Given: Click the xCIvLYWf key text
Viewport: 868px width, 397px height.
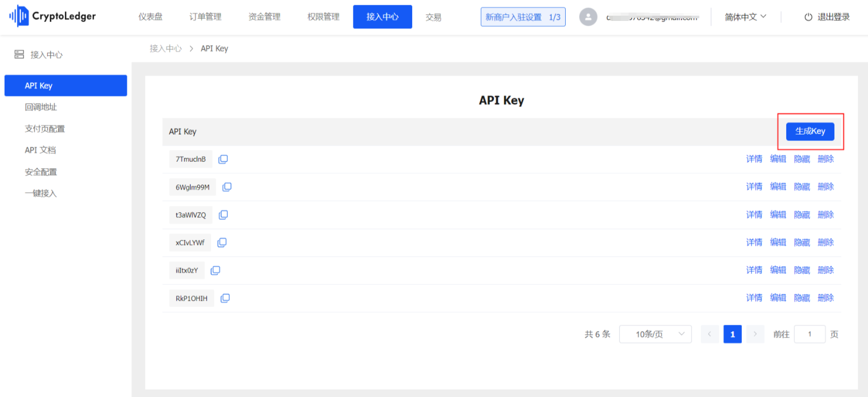Looking at the screenshot, I should point(190,242).
